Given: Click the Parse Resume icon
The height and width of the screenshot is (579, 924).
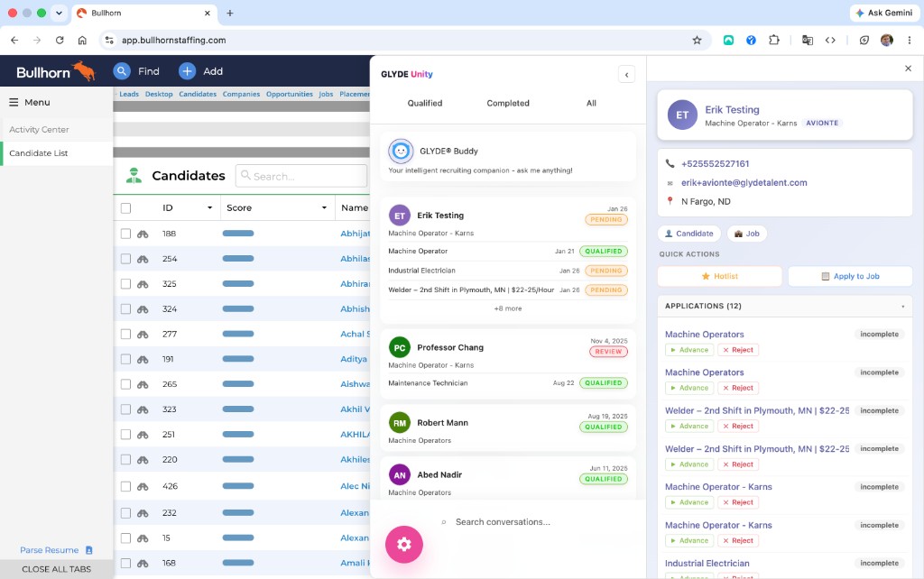Looking at the screenshot, I should (x=89, y=550).
